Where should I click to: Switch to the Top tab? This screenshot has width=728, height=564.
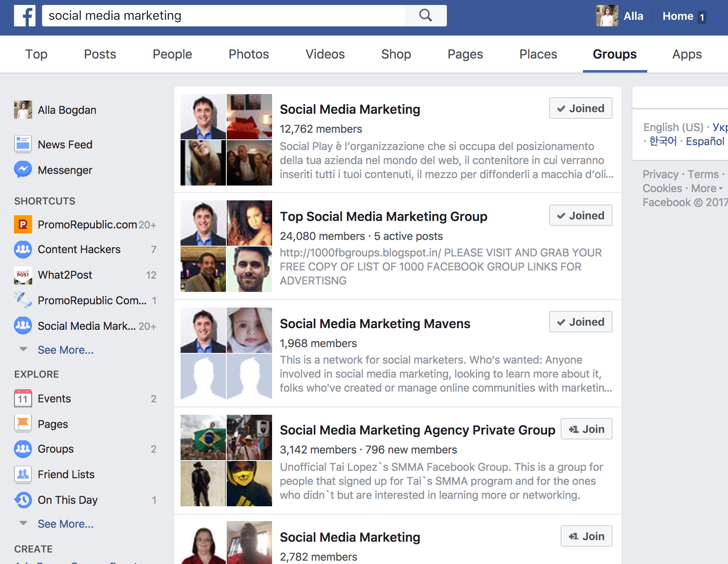click(36, 54)
